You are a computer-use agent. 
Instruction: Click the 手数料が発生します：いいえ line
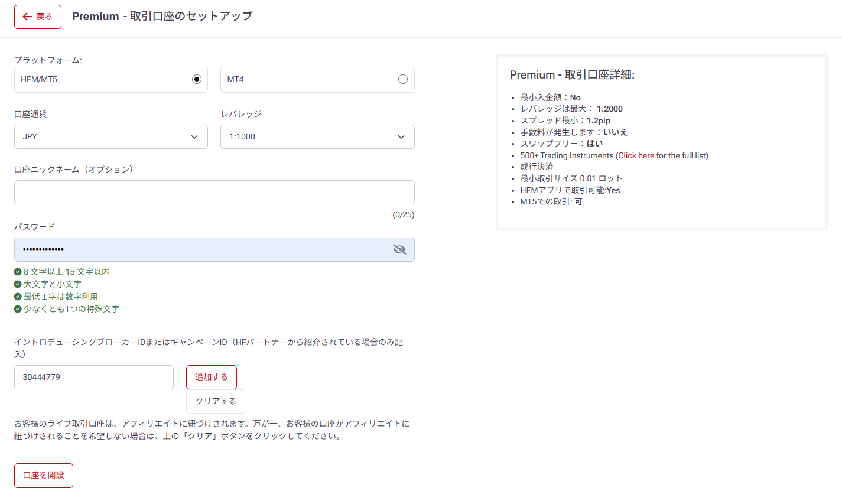coord(574,132)
